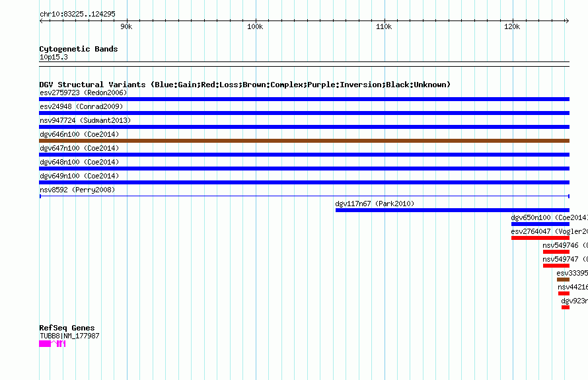Click the 100k ruler tick label
Screen dimensions: 588x380
click(255, 26)
